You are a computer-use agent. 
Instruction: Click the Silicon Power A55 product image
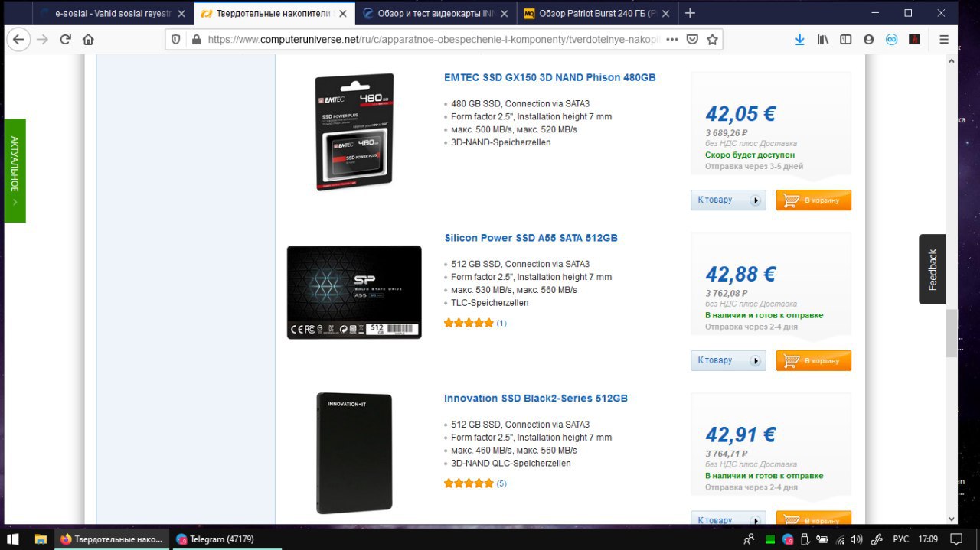(x=354, y=292)
